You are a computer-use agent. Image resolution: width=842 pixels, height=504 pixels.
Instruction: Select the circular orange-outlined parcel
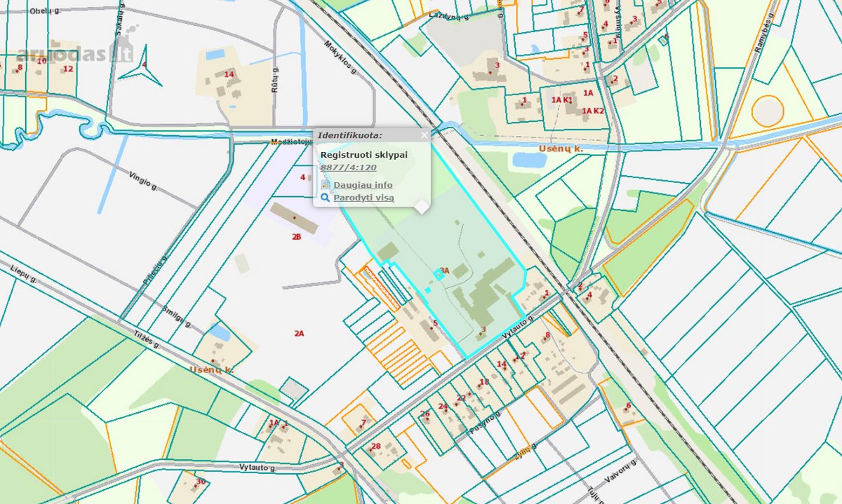[767, 111]
